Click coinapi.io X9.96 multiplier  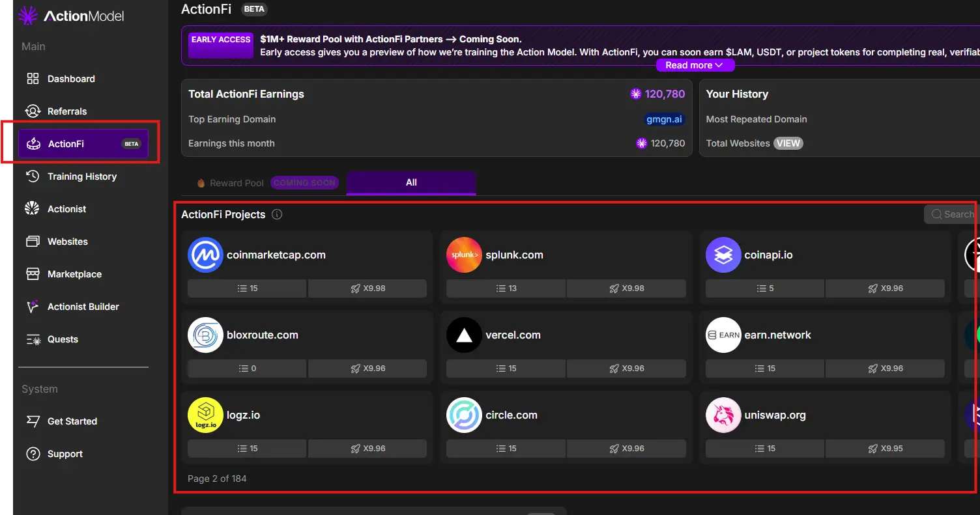885,288
